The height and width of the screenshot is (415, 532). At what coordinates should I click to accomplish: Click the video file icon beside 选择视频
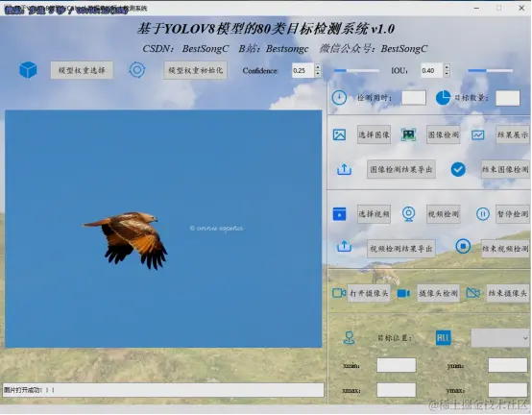(x=339, y=214)
